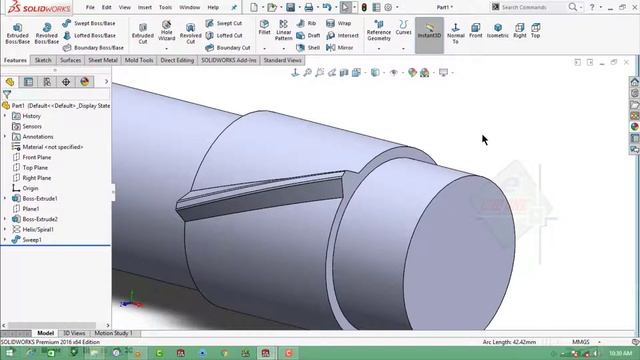This screenshot has width=640, height=360.
Task: Switch to the SOLIDWORKS Add-Ins tab
Action: click(229, 60)
